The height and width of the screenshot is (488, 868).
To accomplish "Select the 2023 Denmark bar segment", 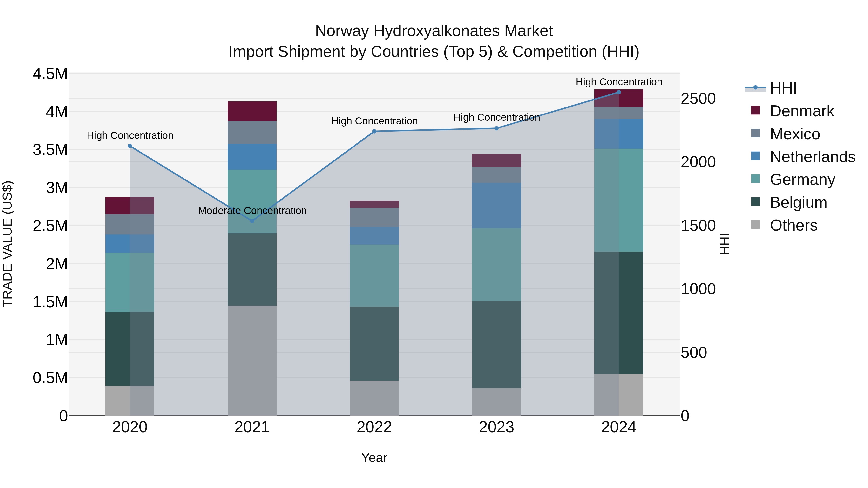I will (x=496, y=161).
